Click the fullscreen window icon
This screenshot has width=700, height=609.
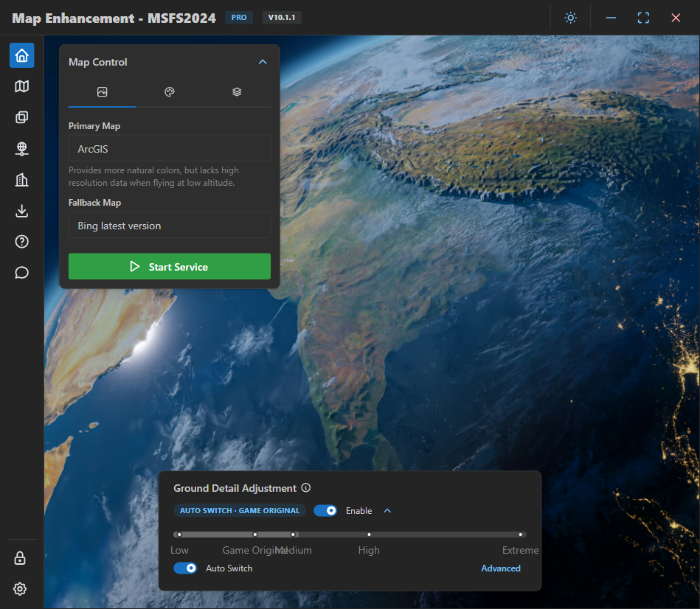(x=643, y=18)
